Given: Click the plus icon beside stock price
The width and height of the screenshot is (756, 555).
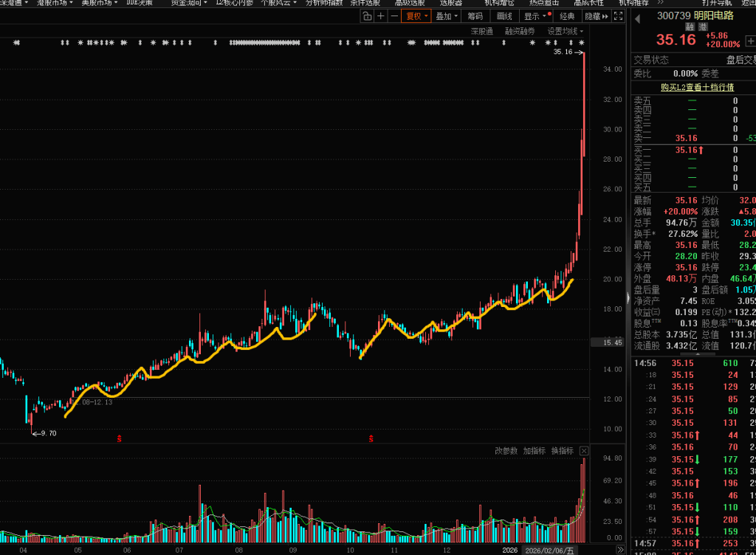Looking at the screenshot, I should click(x=751, y=41).
